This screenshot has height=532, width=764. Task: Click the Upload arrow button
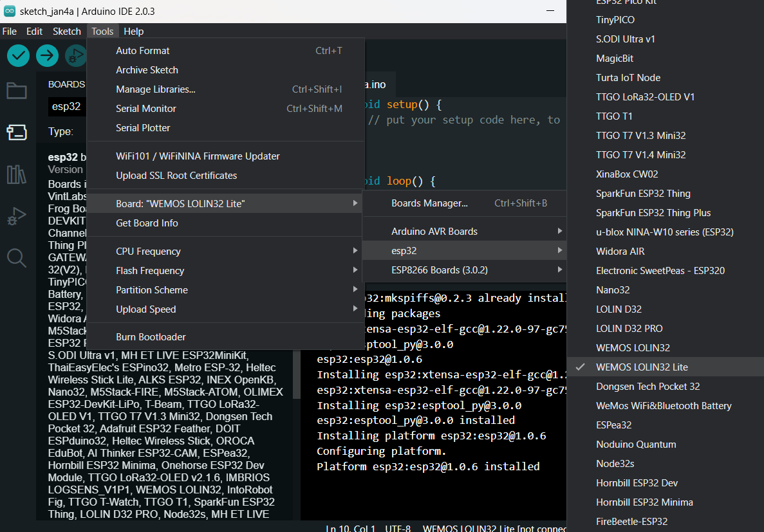(47, 55)
